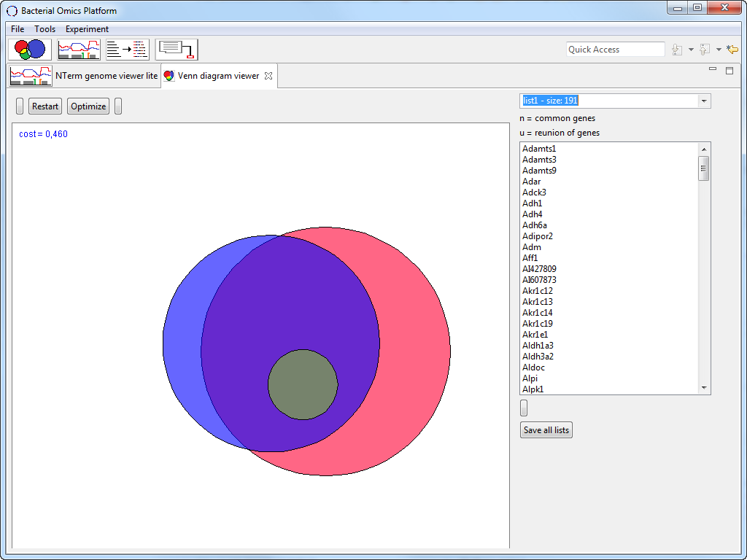Click the Quick Access search field
The width and height of the screenshot is (747, 560).
615,50
